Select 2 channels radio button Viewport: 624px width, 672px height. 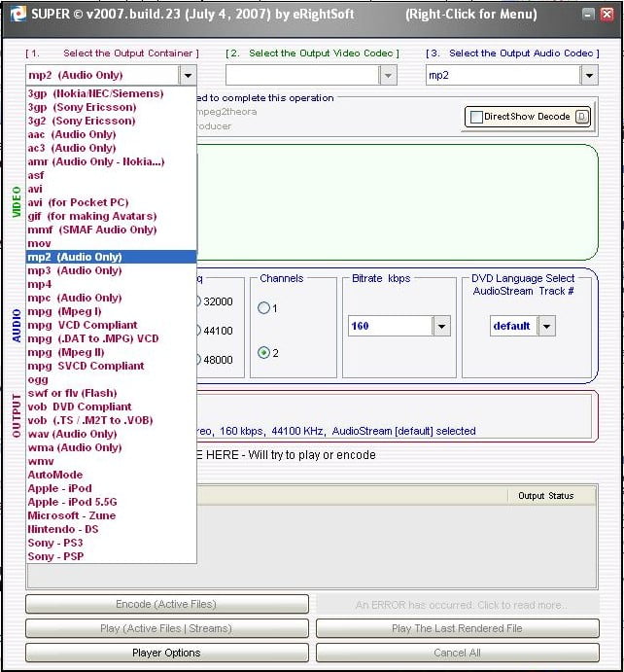[x=263, y=353]
